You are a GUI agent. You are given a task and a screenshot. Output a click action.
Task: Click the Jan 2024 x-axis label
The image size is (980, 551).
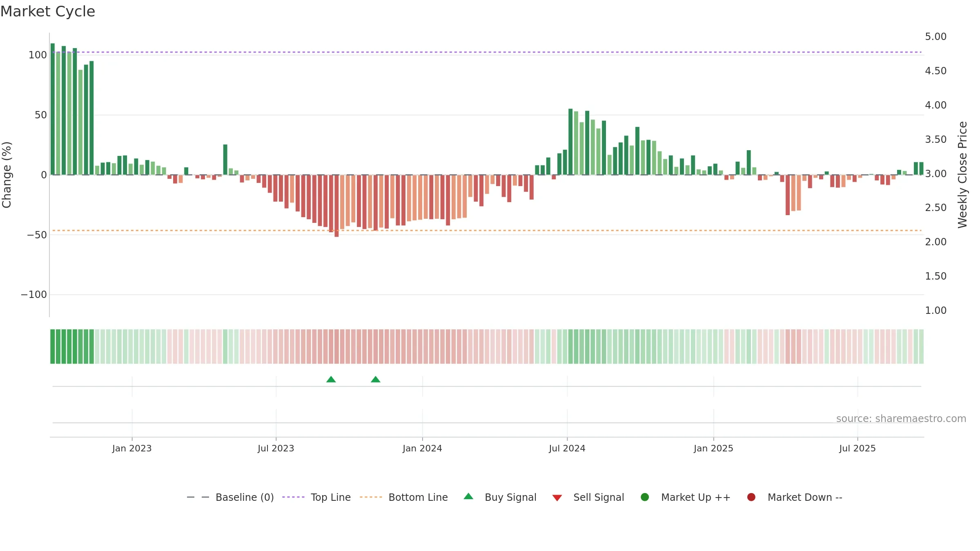click(x=422, y=449)
